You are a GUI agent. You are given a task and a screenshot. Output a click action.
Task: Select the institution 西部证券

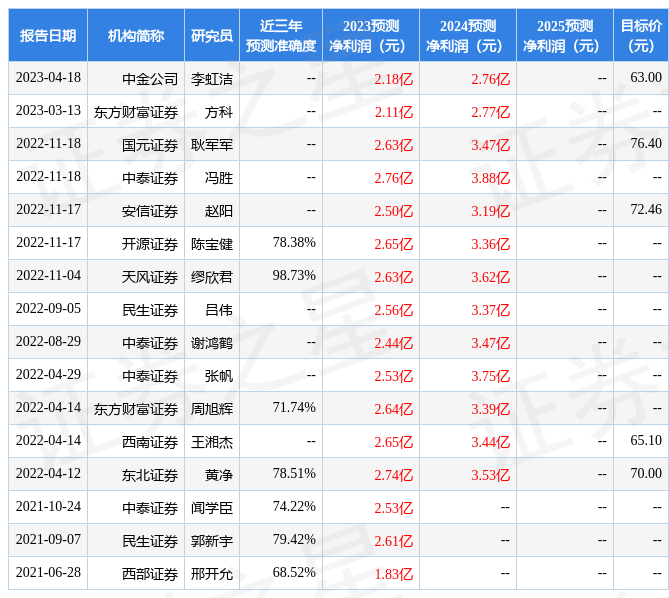[150, 574]
